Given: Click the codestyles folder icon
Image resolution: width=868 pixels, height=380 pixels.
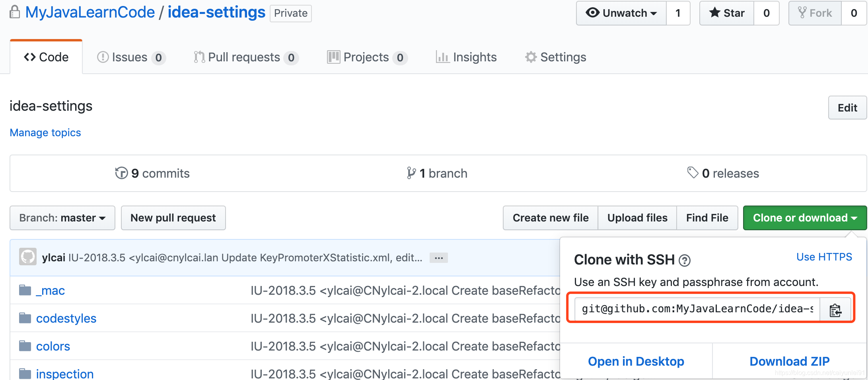Looking at the screenshot, I should point(25,318).
